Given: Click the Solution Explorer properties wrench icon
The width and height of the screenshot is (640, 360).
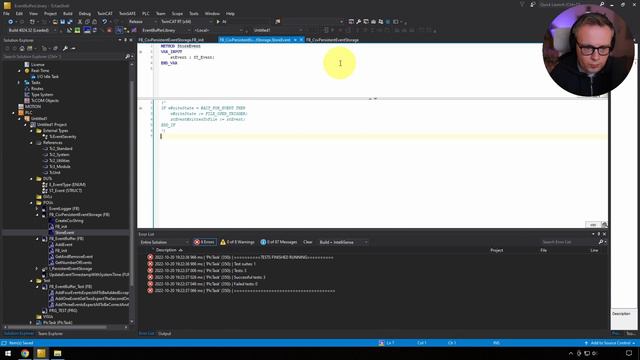Looking at the screenshot, I should pyautogui.click(x=65, y=48).
